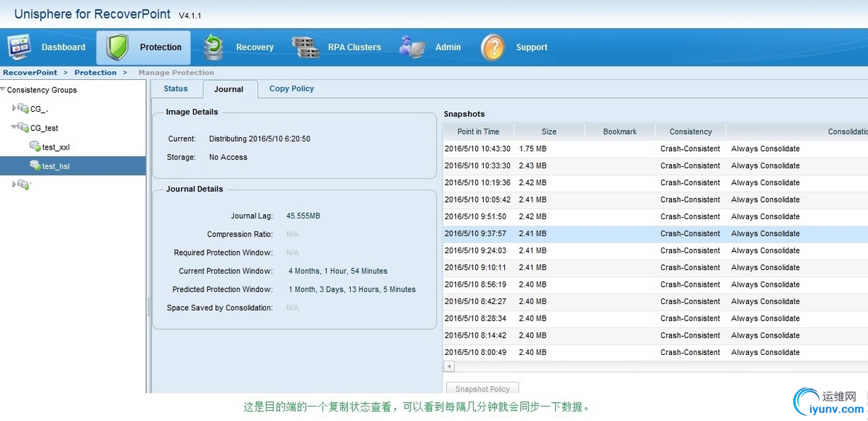Open the Copy Policy tab
This screenshot has width=868, height=421.
click(292, 89)
